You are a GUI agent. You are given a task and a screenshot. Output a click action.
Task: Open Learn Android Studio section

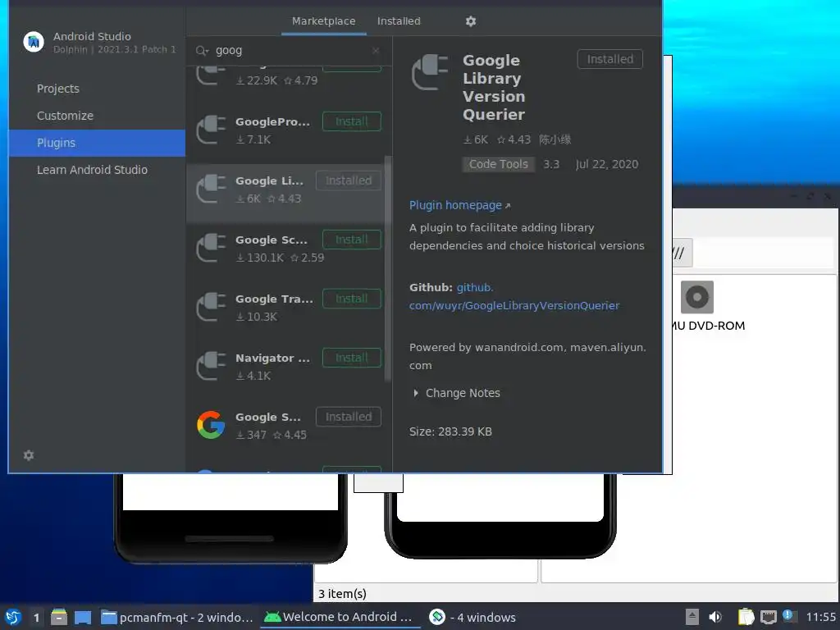click(x=97, y=170)
